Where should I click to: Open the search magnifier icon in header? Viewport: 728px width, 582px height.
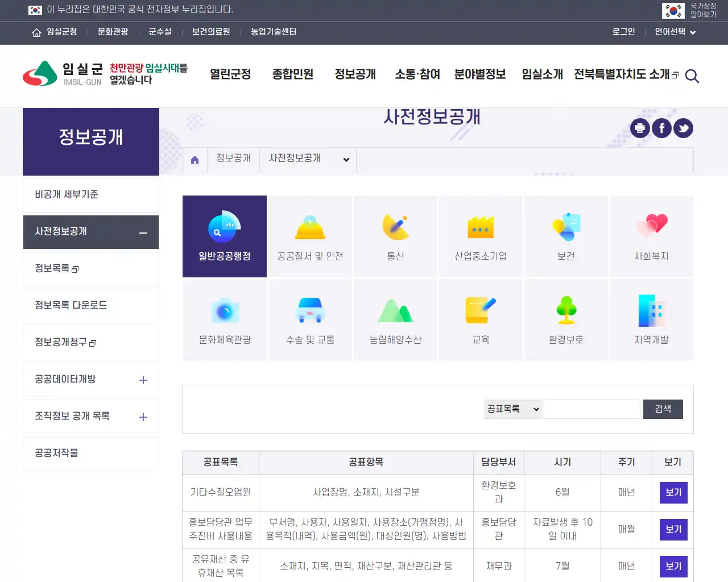692,76
